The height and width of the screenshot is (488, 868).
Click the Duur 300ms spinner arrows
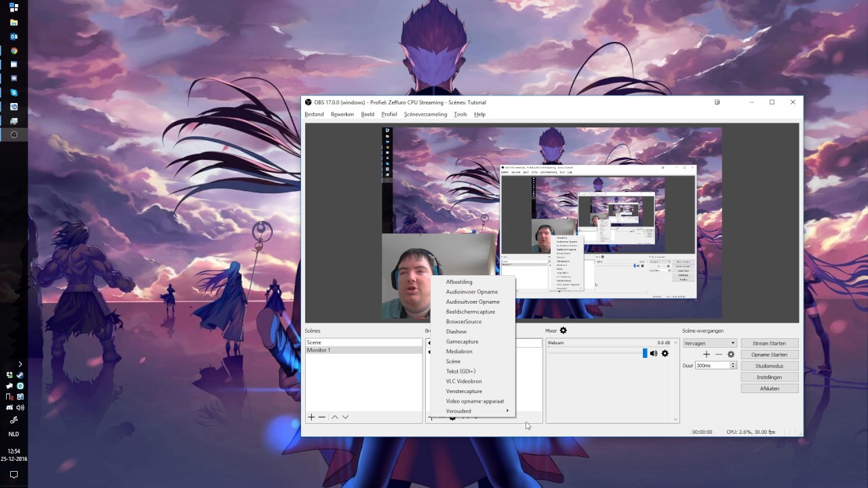point(733,365)
